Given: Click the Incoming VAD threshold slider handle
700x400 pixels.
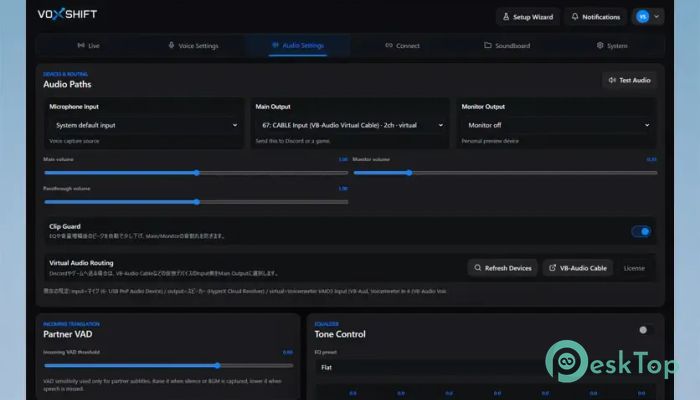Looking at the screenshot, I should tap(217, 366).
